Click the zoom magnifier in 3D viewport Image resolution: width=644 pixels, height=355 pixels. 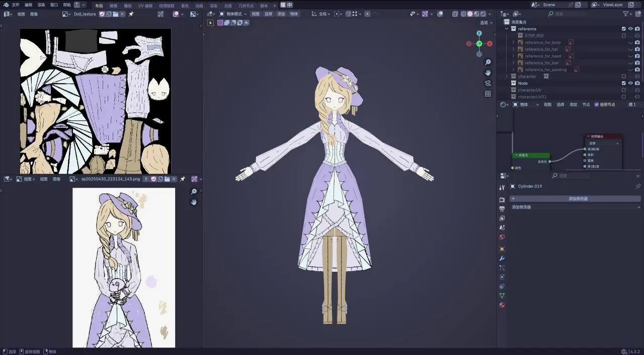tap(488, 62)
